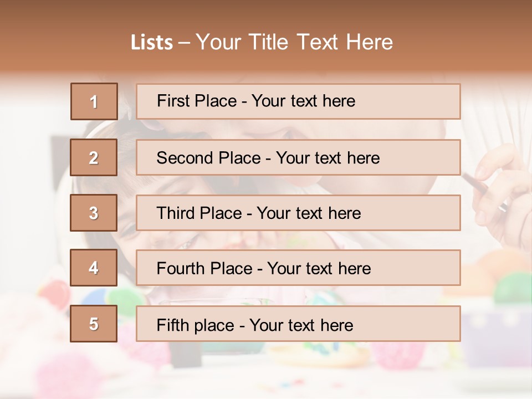Click the 'Second Place - Your text here' bar
The height and width of the screenshot is (399, 532).
pyautogui.click(x=298, y=157)
